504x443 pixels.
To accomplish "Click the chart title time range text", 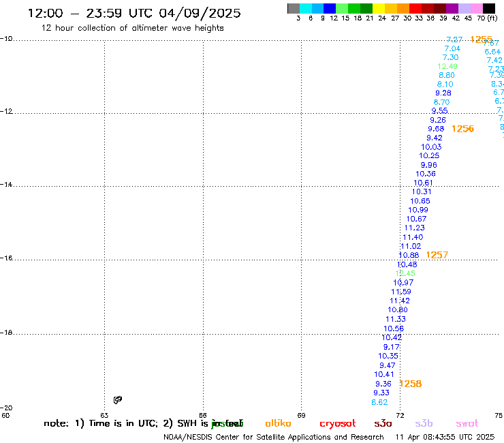I will (134, 13).
